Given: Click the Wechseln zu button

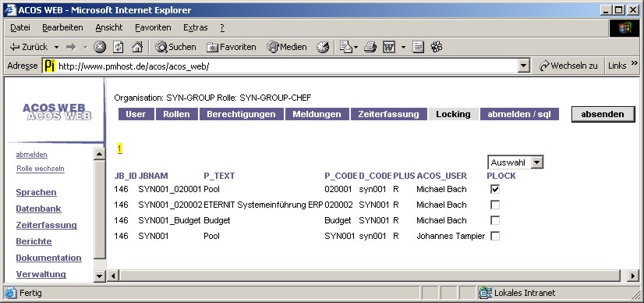Looking at the screenshot, I should pyautogui.click(x=569, y=66).
